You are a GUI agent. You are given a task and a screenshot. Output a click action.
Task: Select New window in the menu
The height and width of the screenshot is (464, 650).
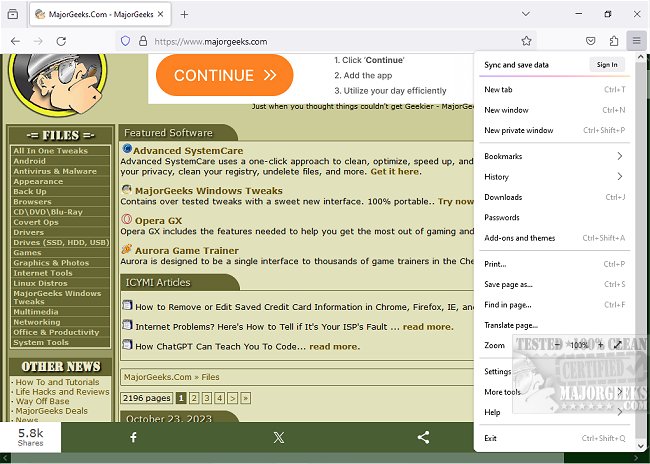coord(554,110)
